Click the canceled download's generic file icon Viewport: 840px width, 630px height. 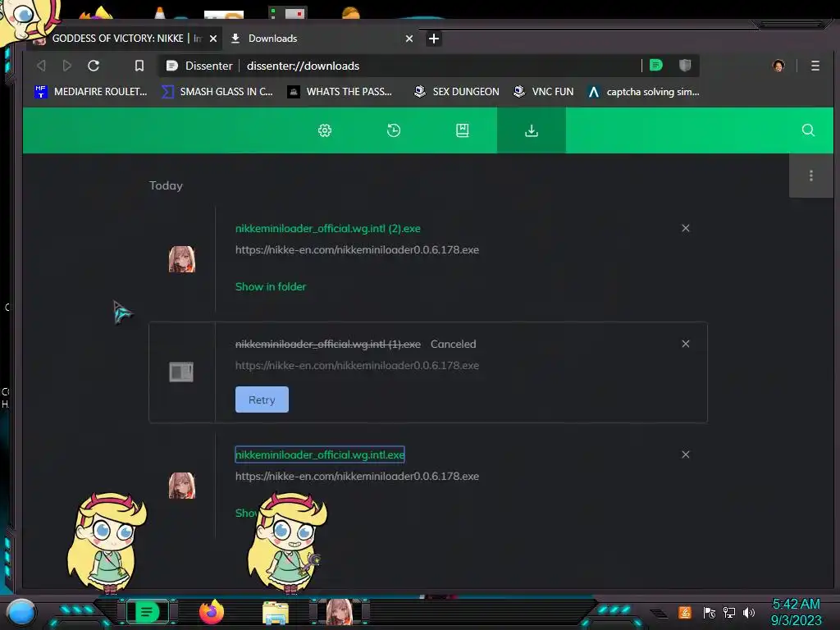point(181,372)
